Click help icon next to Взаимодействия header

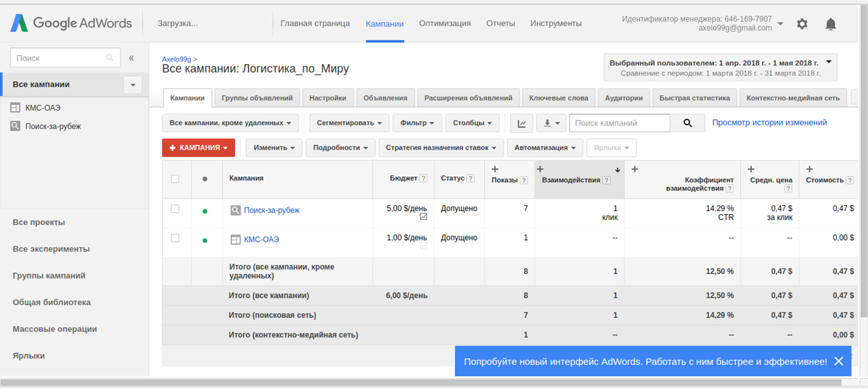click(607, 180)
